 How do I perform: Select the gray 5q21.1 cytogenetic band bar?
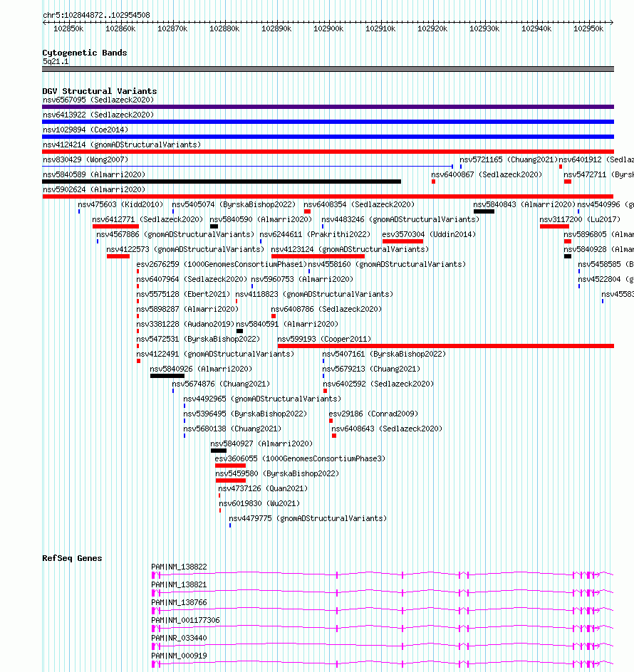pos(328,69)
